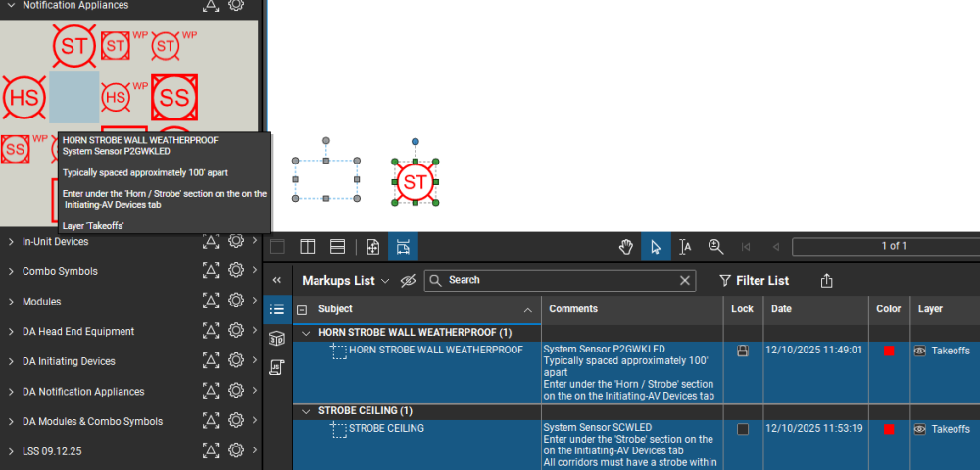Open gear settings for Combo Symbols
Image resolution: width=980 pixels, height=470 pixels.
pyautogui.click(x=235, y=271)
